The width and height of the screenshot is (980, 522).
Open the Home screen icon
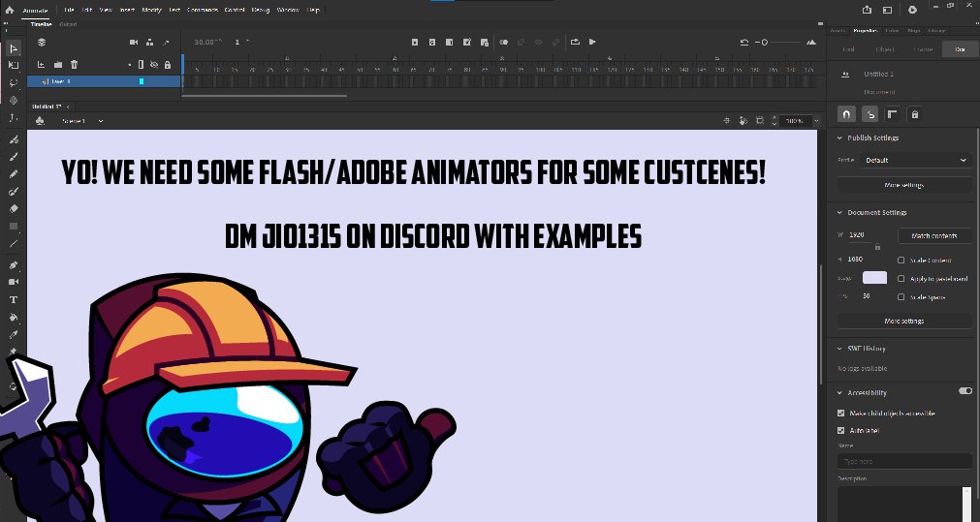10,10
